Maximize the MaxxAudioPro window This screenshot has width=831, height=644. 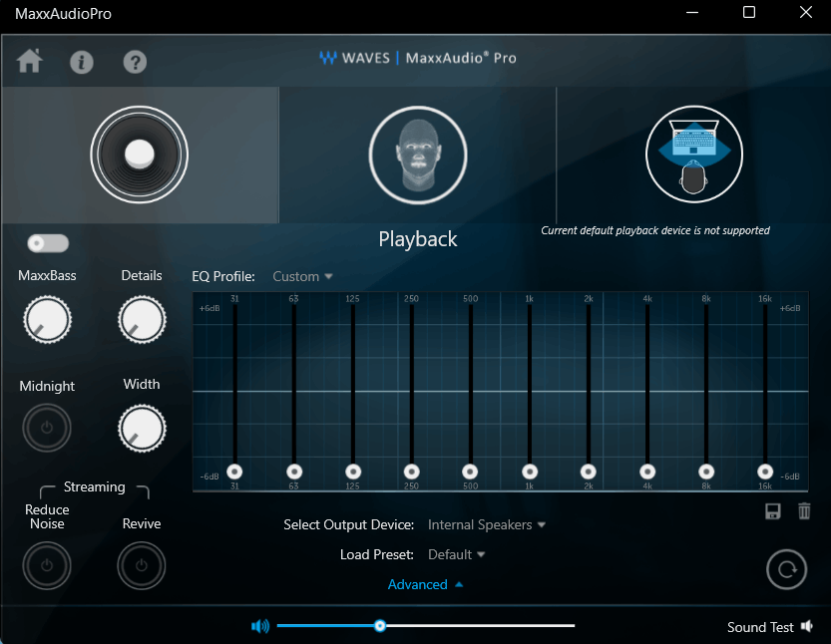749,12
